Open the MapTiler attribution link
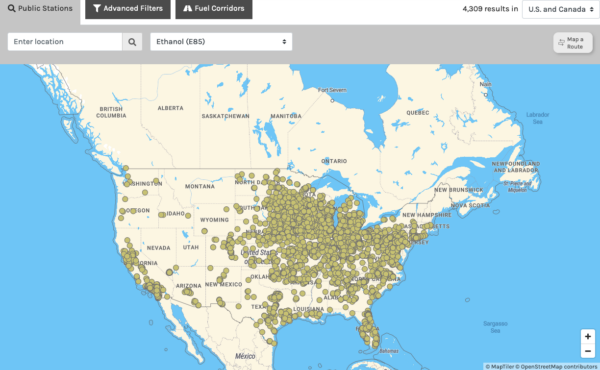Image resolution: width=600 pixels, height=370 pixels. 500,367
